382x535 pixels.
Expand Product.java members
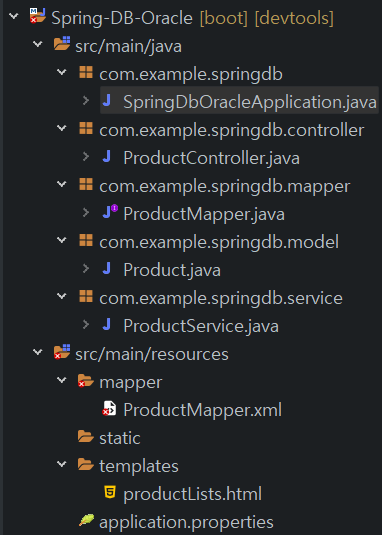tap(86, 268)
